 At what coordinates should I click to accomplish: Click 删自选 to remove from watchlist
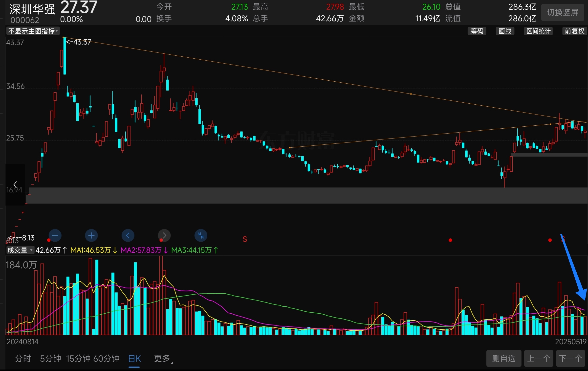(x=504, y=358)
